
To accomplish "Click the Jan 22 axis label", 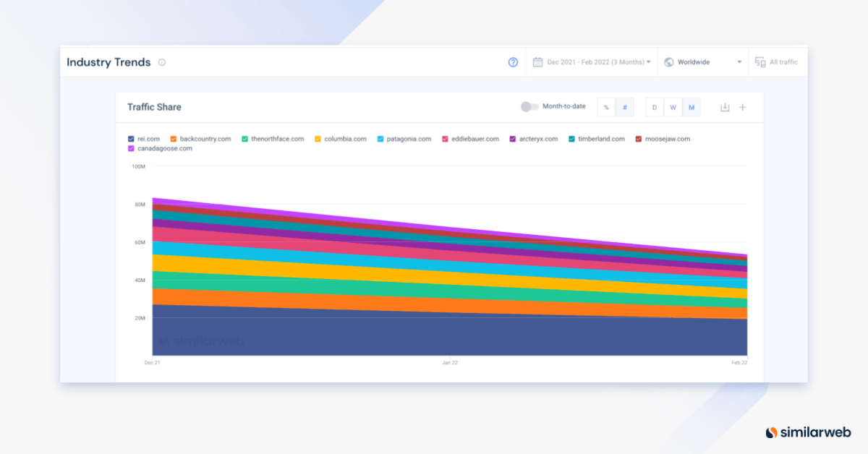I will (450, 362).
